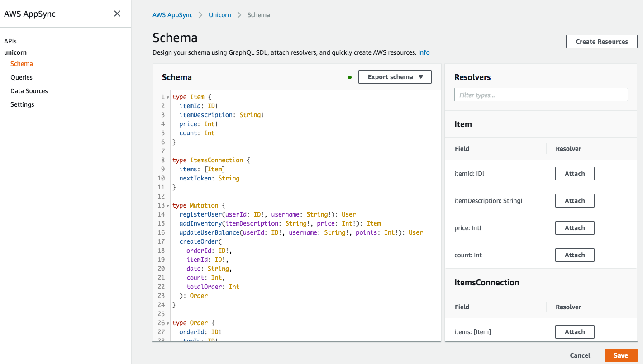Viewport: 643px width, 364px height.
Task: Click the nextToken: String line
Action: coord(210,178)
